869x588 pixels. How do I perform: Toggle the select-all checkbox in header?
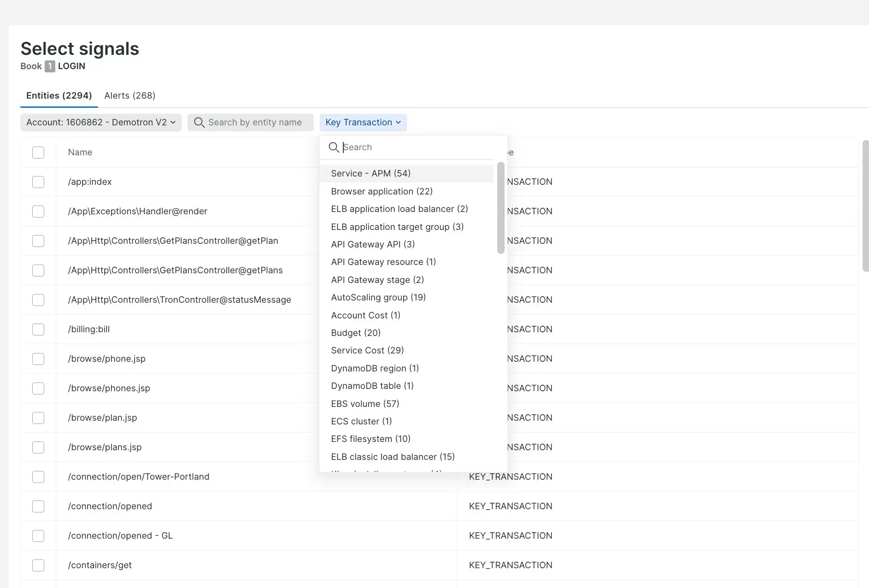(38, 153)
